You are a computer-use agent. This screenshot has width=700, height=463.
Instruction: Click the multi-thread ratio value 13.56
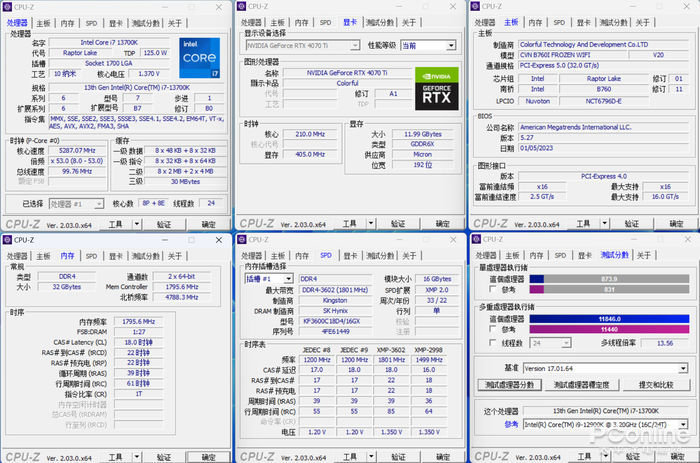pos(665,343)
